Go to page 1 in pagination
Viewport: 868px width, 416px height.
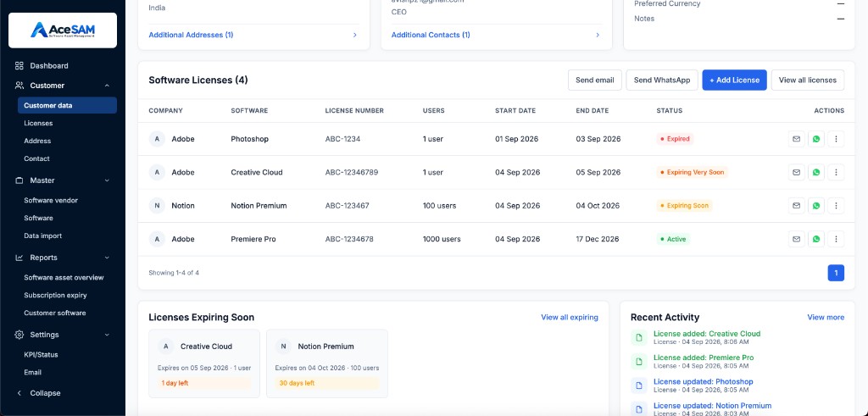[x=836, y=273]
